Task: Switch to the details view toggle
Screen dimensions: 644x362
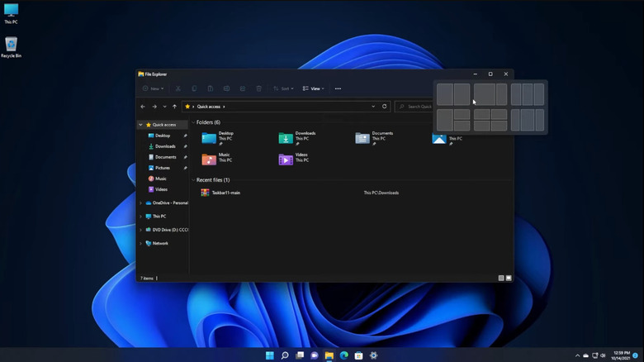Action: click(x=501, y=279)
